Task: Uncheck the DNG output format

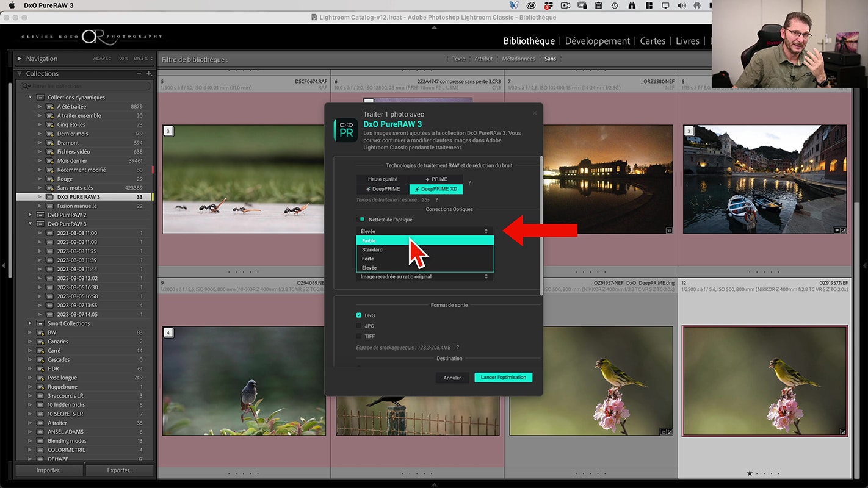Action: pyautogui.click(x=359, y=315)
